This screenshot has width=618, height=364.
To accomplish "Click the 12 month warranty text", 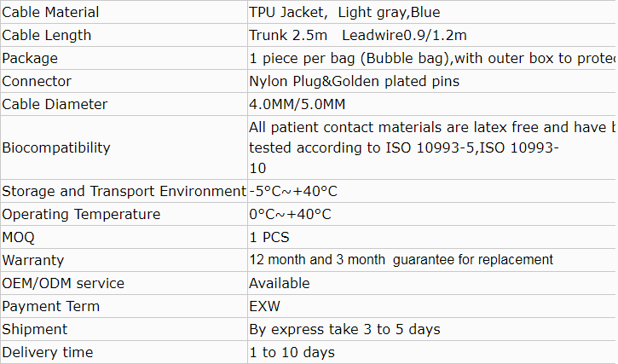I will [401, 260].
